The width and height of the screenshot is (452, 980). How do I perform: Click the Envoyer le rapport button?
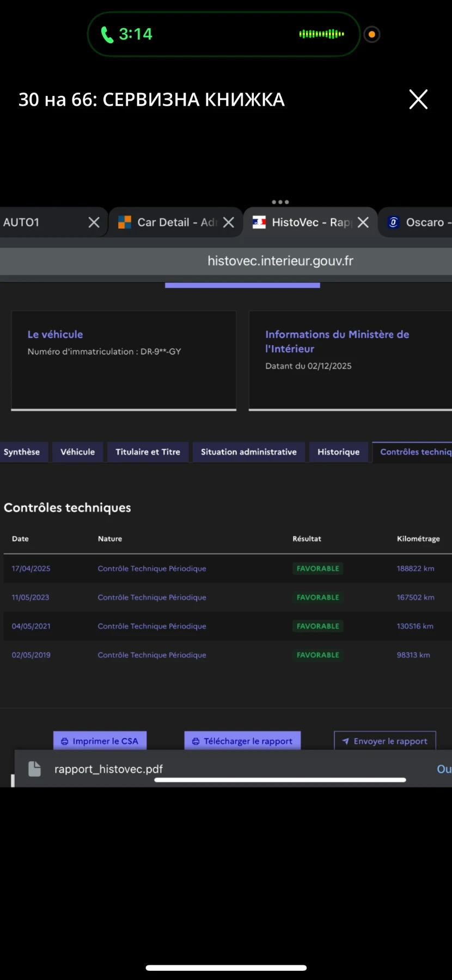(x=384, y=741)
